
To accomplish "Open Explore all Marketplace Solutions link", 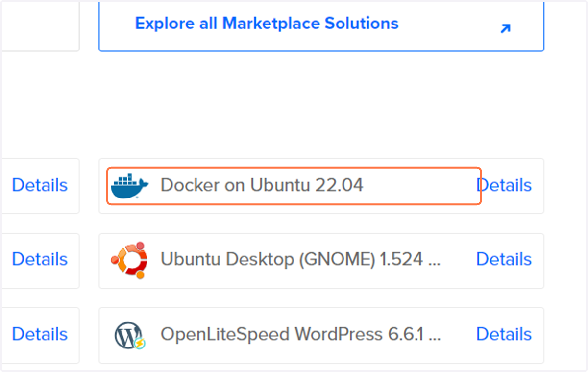I will click(267, 23).
